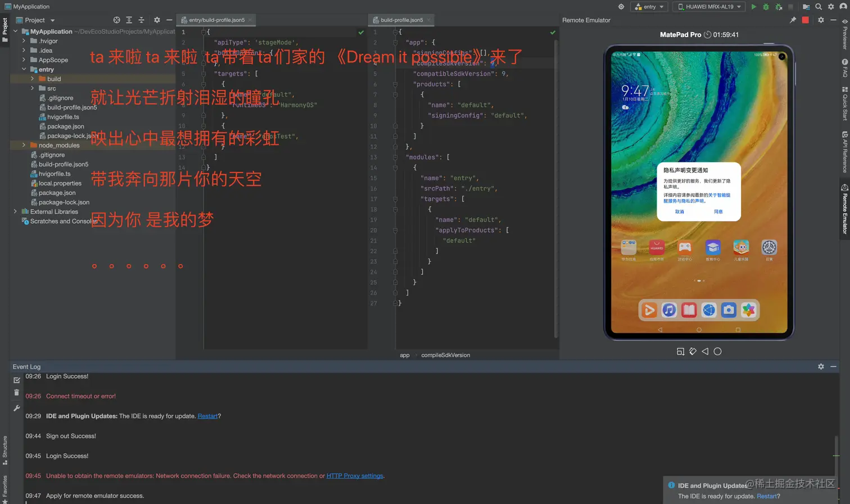
Task: Click Restart link in Event Log update message
Action: click(x=207, y=416)
